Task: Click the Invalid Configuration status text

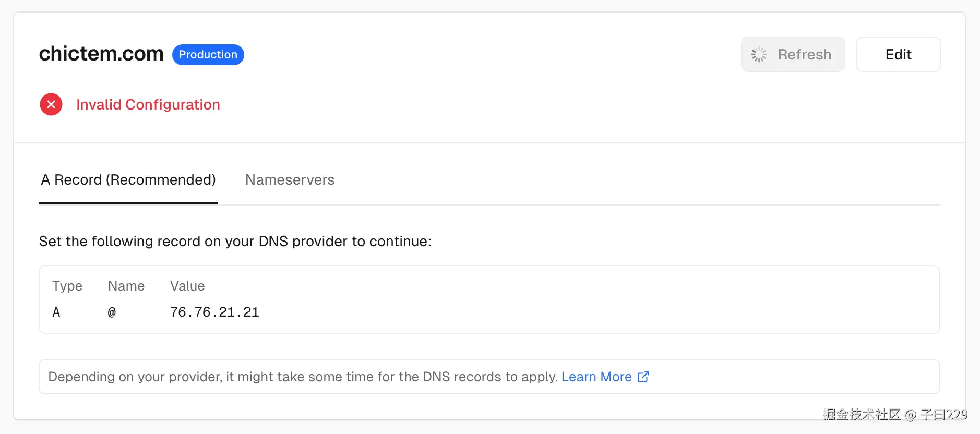Action: (x=148, y=105)
